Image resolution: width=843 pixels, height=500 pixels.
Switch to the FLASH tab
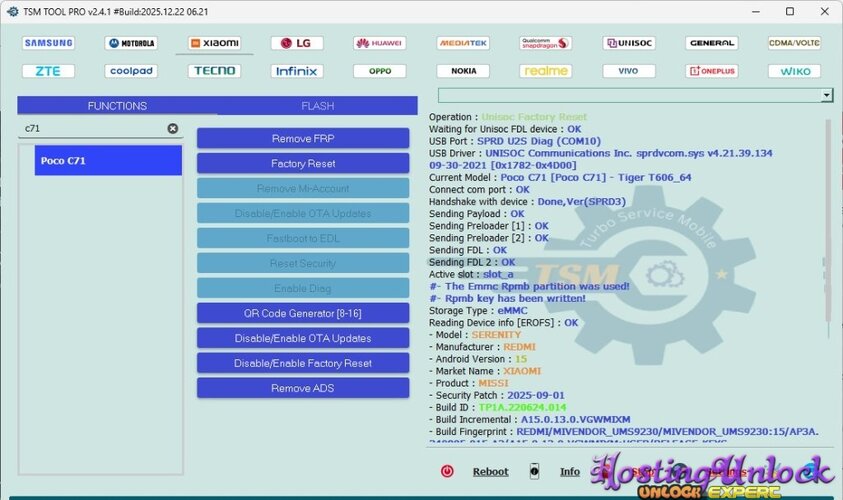click(318, 106)
